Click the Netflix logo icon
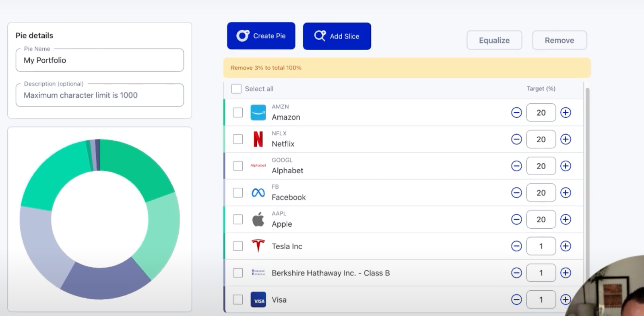This screenshot has width=644, height=316. (258, 139)
